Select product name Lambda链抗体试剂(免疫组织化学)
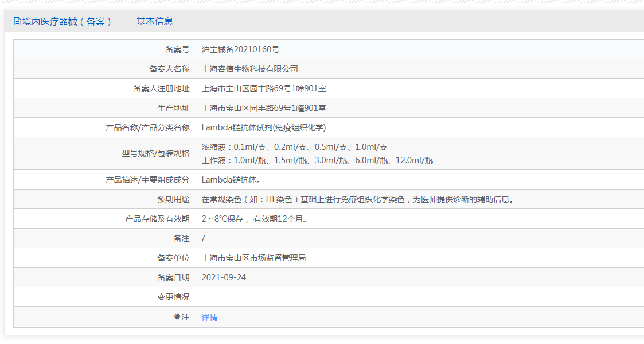This screenshot has width=644, height=344. tap(264, 127)
